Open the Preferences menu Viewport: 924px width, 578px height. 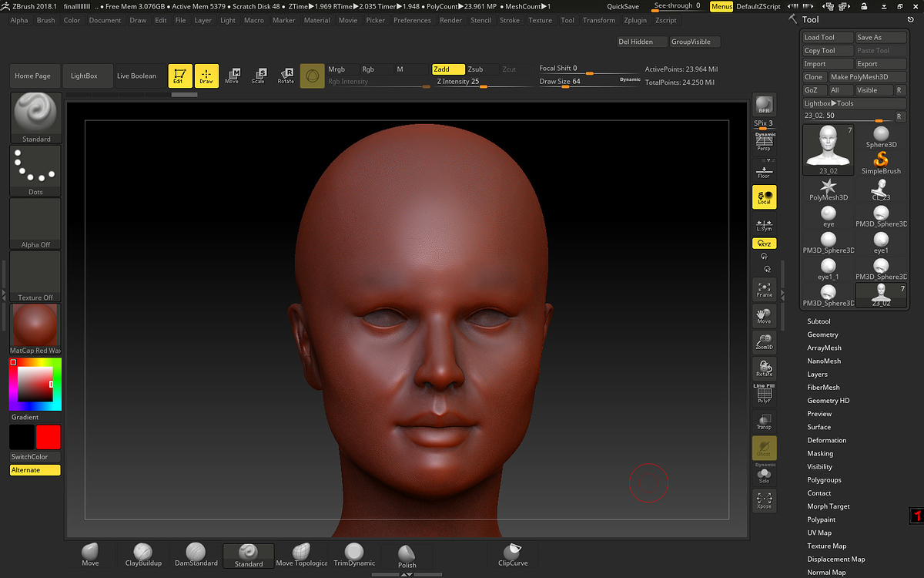click(x=412, y=20)
